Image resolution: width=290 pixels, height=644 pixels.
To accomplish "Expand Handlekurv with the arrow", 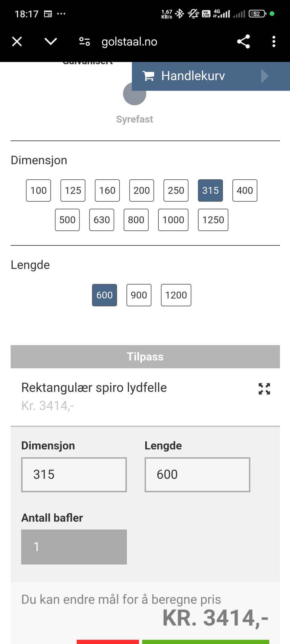I will pyautogui.click(x=265, y=76).
